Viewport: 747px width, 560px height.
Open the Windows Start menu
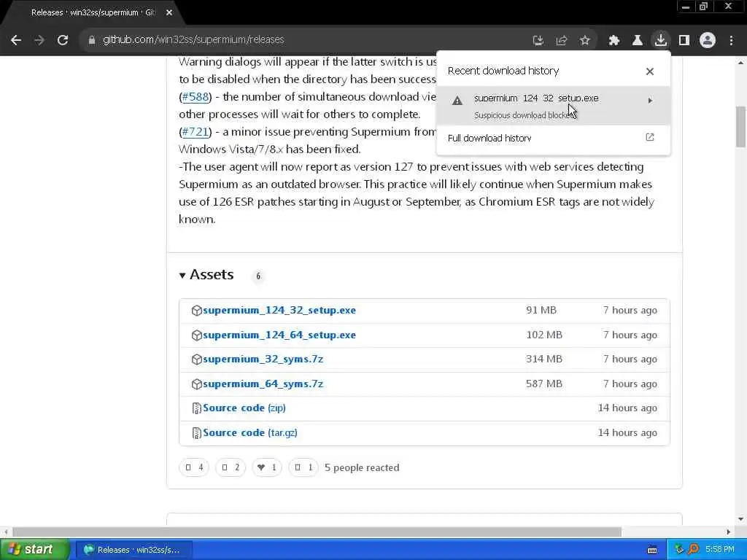point(35,550)
